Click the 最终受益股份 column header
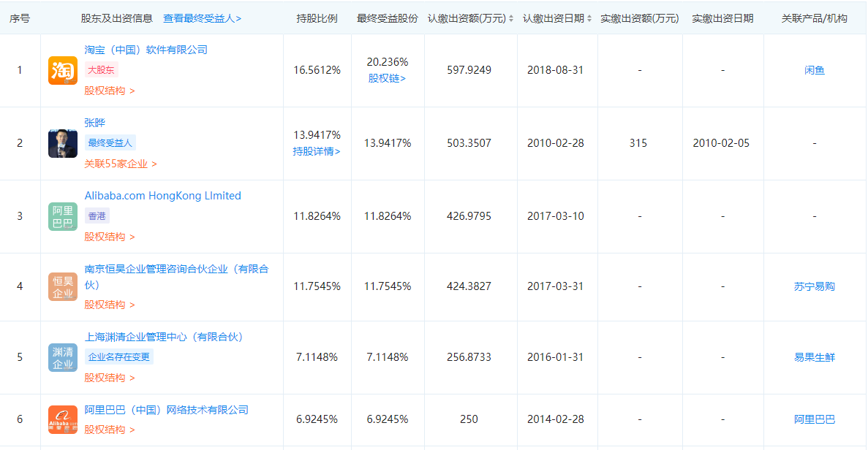 point(388,18)
